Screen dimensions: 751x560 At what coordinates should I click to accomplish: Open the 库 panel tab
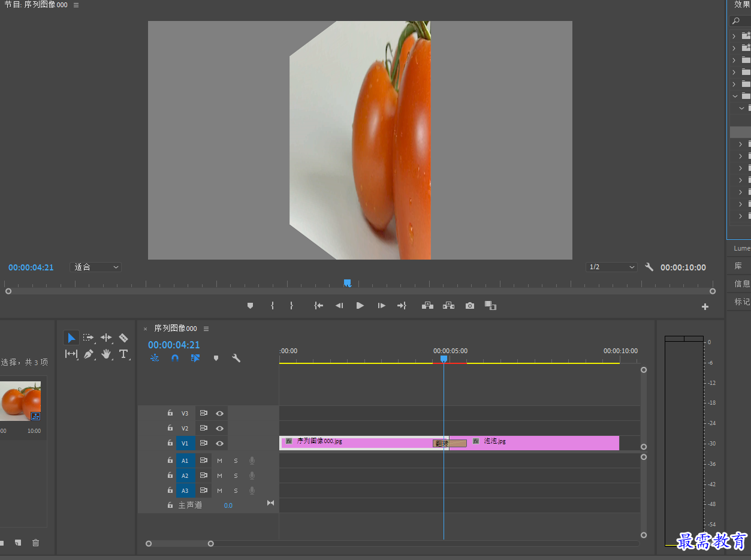click(x=738, y=266)
